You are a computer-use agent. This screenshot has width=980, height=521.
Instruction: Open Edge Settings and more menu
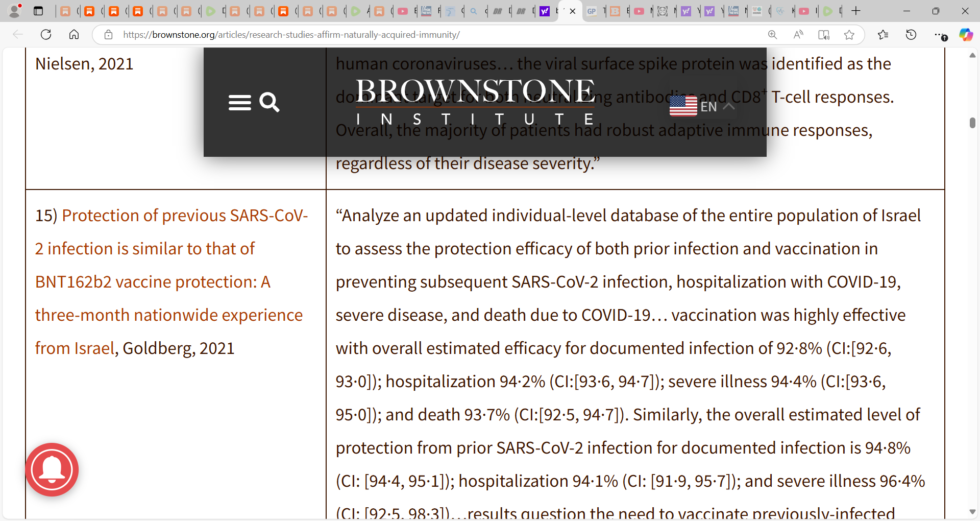click(x=940, y=35)
